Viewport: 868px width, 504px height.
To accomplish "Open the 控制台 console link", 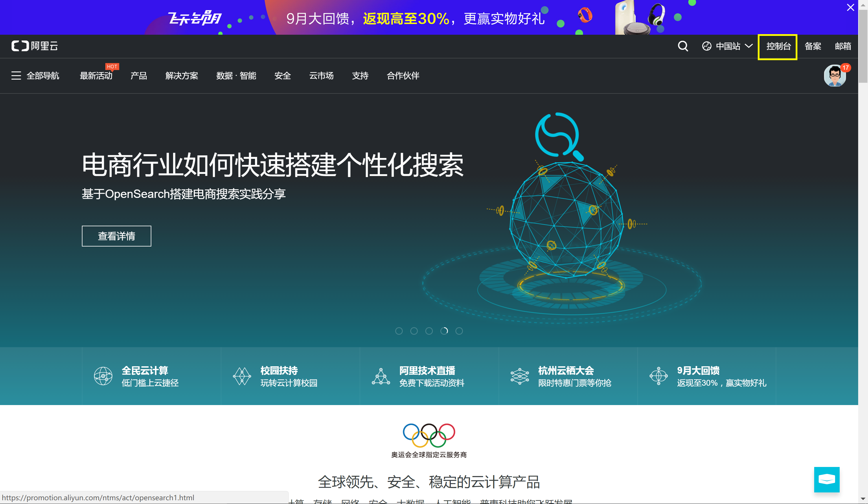I will (x=778, y=46).
